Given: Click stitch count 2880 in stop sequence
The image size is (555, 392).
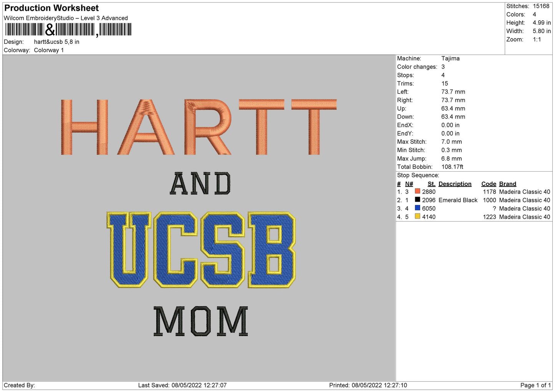Looking at the screenshot, I should point(429,192).
